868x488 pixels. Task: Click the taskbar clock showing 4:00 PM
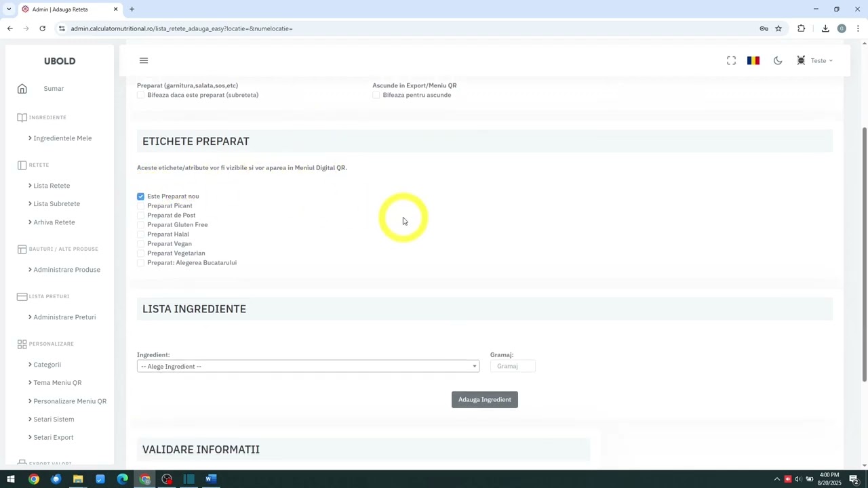tap(829, 479)
